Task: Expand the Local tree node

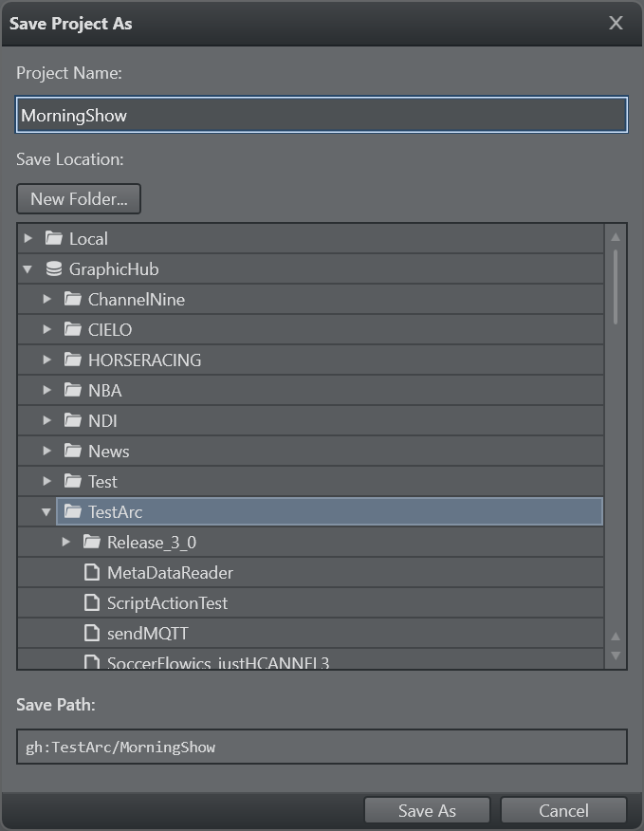Action: point(28,239)
